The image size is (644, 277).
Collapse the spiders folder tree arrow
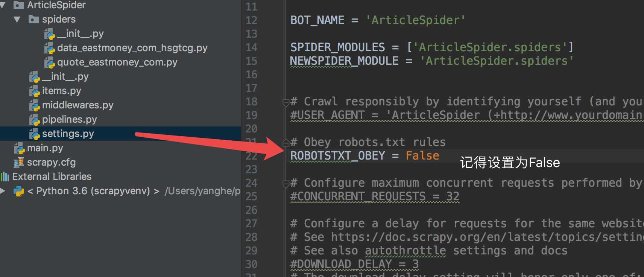tap(17, 19)
